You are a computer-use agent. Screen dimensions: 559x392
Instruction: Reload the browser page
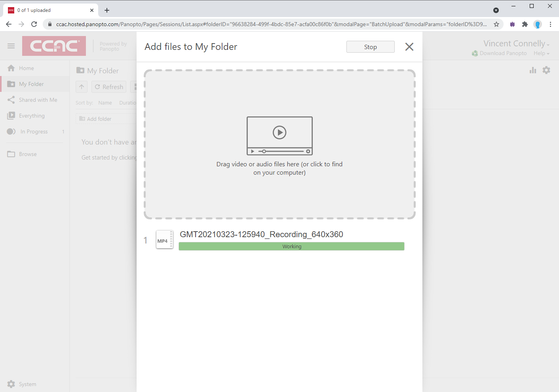(34, 24)
